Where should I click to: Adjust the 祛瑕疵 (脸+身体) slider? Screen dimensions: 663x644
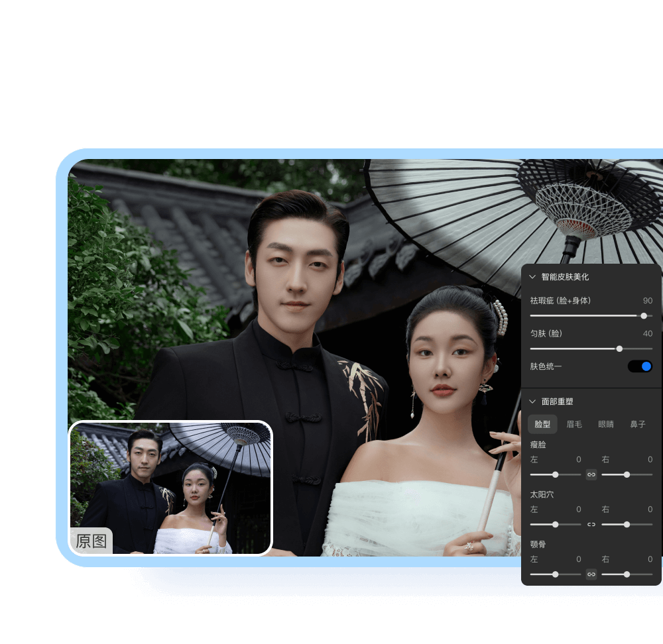pos(591,315)
